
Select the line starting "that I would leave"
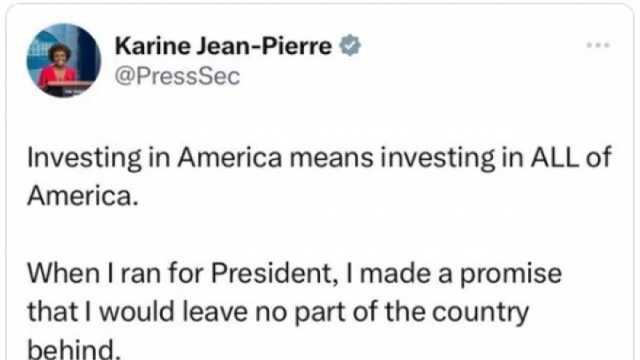point(278,313)
